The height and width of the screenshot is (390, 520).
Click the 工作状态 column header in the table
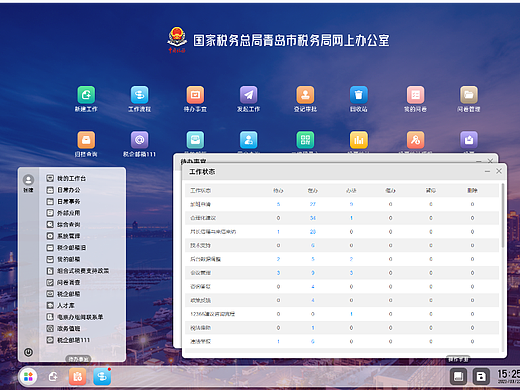[200, 191]
